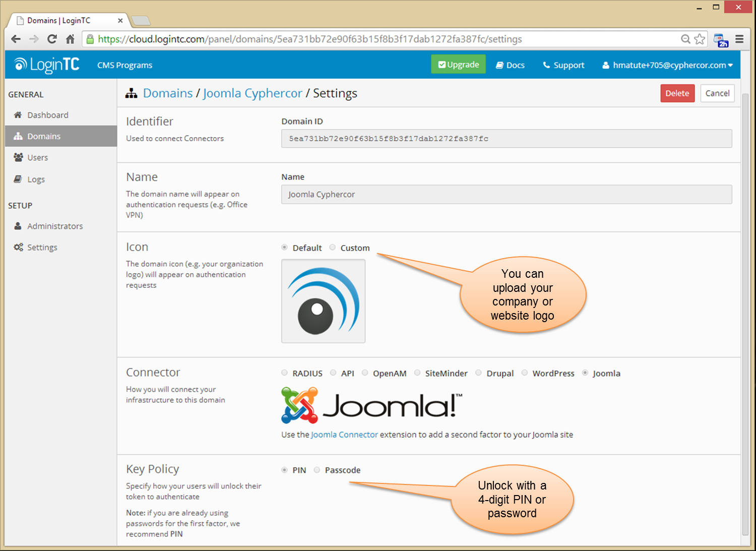Select the Custom icon radio option
The height and width of the screenshot is (551, 756).
[333, 248]
